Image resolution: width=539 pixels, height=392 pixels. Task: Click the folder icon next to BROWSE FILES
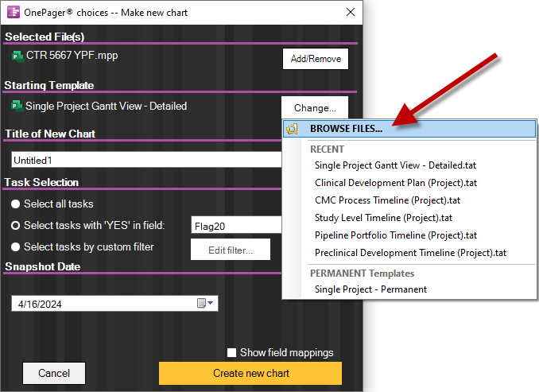point(292,129)
